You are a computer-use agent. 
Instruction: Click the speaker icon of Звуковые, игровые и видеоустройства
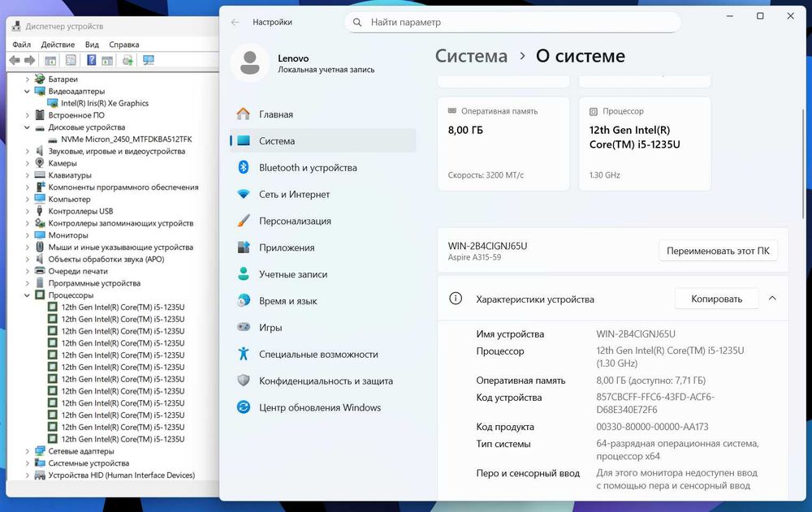coord(40,151)
